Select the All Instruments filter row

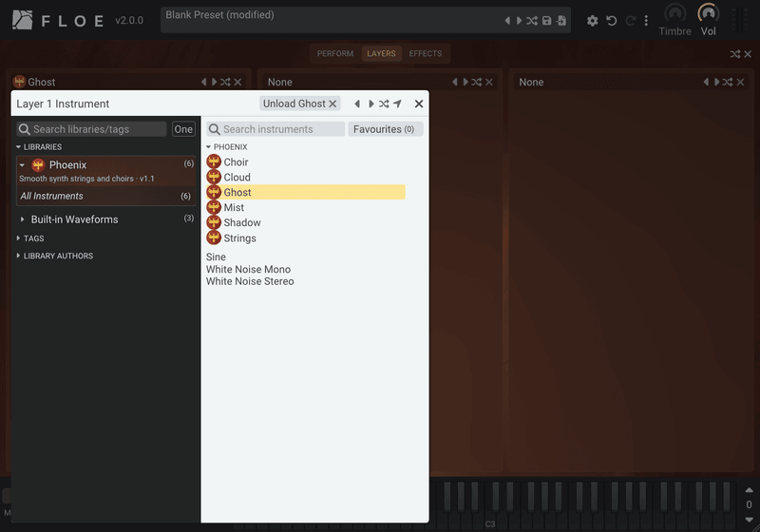pos(105,197)
